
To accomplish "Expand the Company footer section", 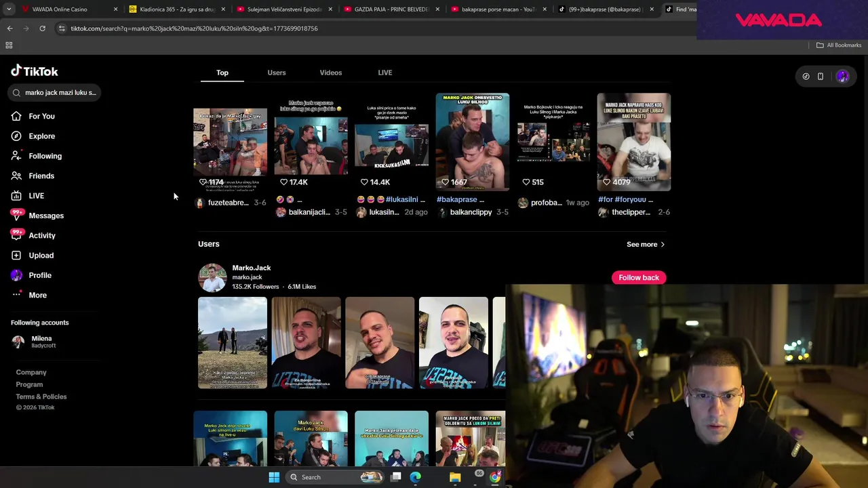I will click(x=31, y=372).
